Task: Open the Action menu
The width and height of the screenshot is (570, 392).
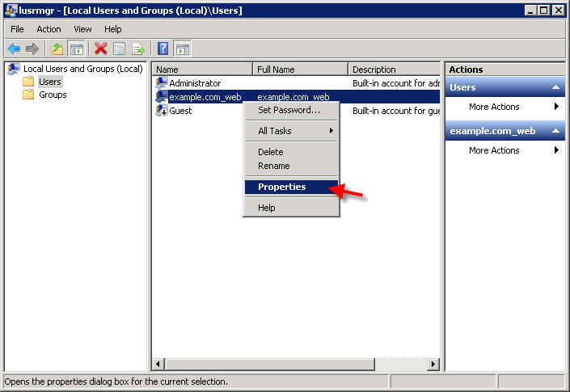Action: (49, 29)
